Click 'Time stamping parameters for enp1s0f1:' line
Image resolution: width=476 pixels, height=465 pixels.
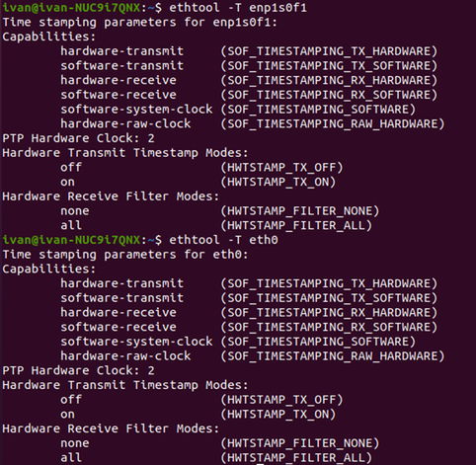(140, 22)
